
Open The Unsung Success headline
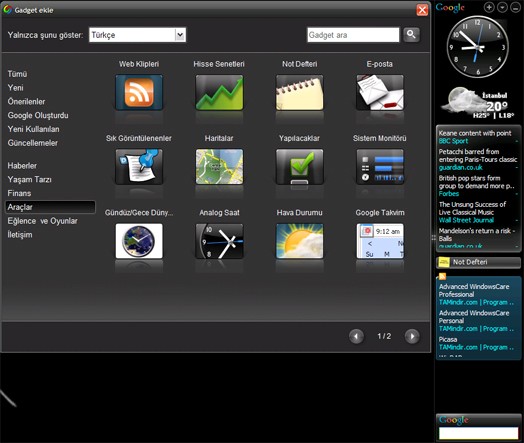click(x=472, y=208)
